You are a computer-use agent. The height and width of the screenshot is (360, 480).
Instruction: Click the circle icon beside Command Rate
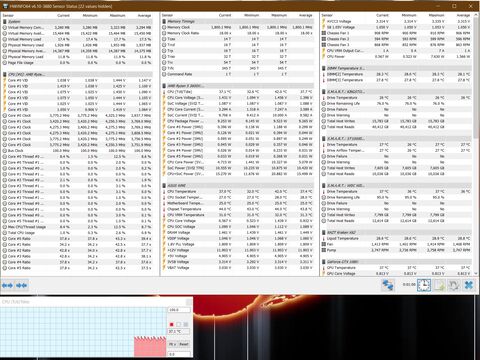[x=164, y=74]
